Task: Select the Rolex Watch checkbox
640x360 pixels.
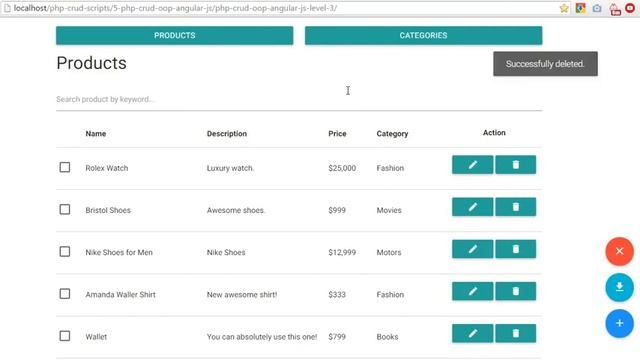Action: (65, 167)
